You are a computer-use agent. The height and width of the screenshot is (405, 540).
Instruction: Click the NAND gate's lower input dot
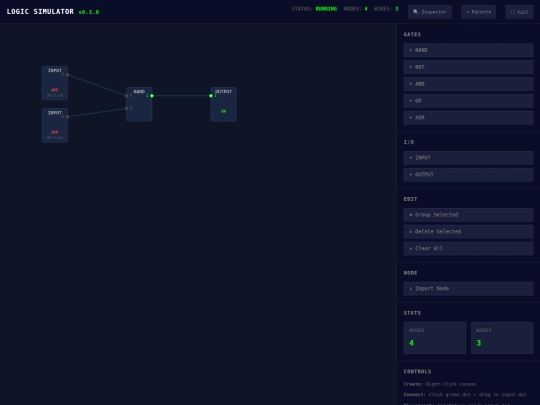pos(126,108)
